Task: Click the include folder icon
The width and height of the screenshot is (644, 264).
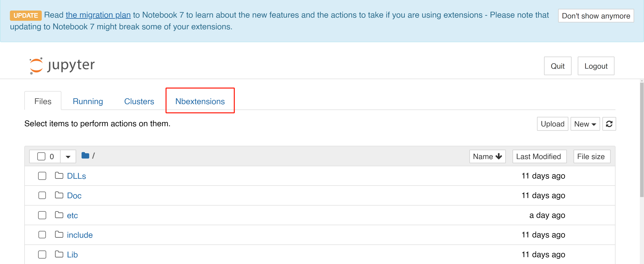Action: [x=59, y=235]
